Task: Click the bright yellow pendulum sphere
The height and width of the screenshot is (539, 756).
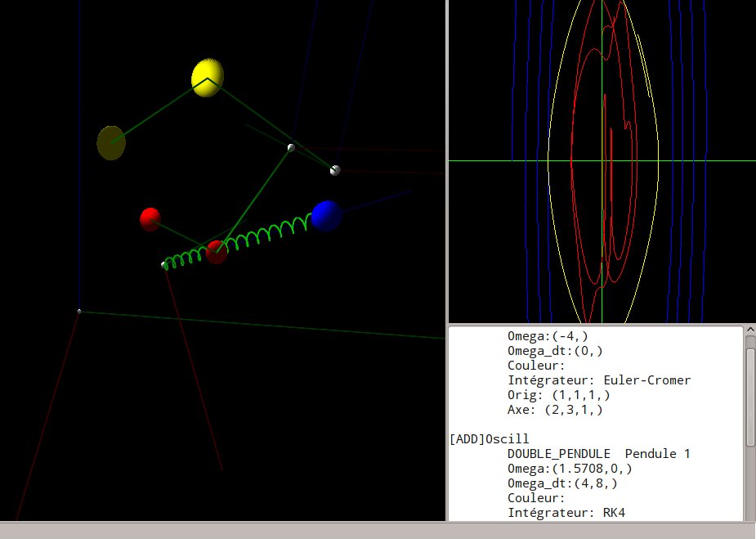Action: pyautogui.click(x=208, y=78)
